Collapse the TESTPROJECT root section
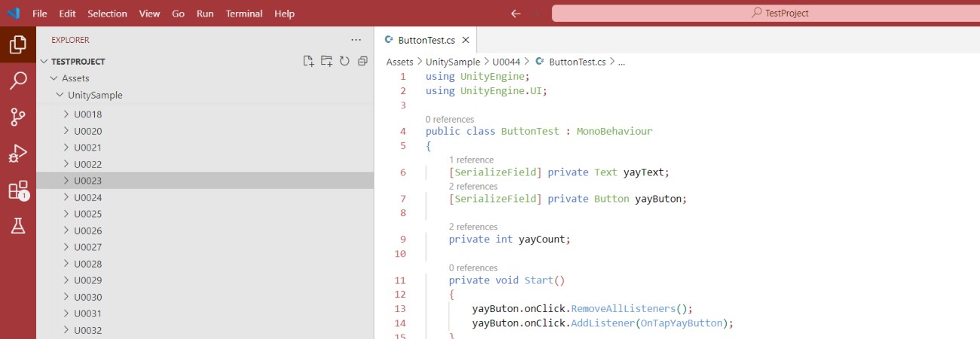This screenshot has width=980, height=339. 204,62
